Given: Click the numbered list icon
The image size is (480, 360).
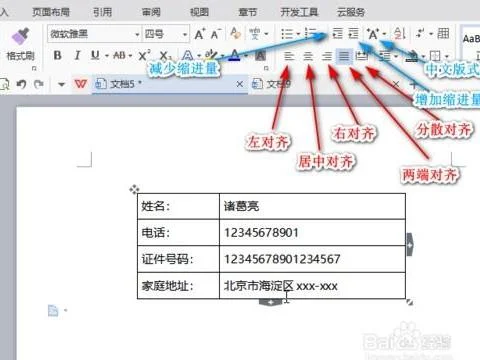Looking at the screenshot, I should click(311, 34).
